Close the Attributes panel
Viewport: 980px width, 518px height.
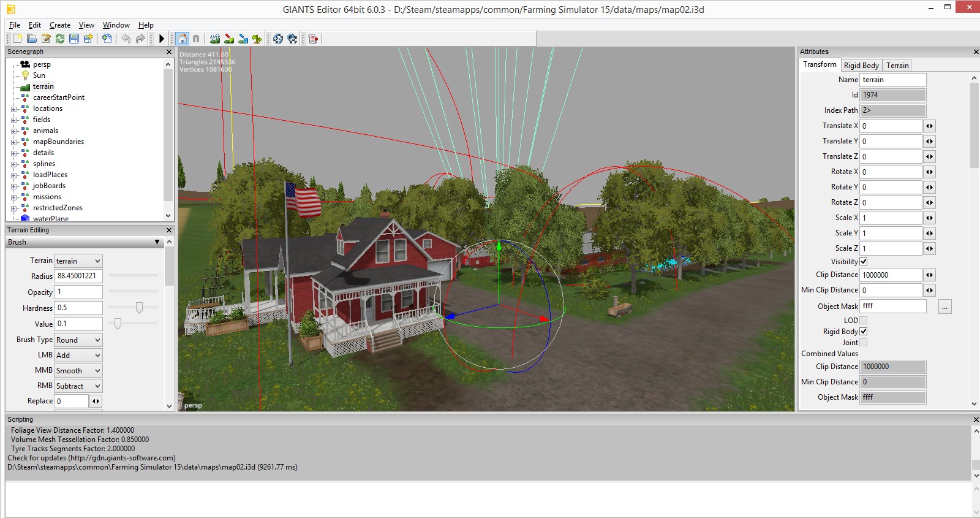(976, 52)
